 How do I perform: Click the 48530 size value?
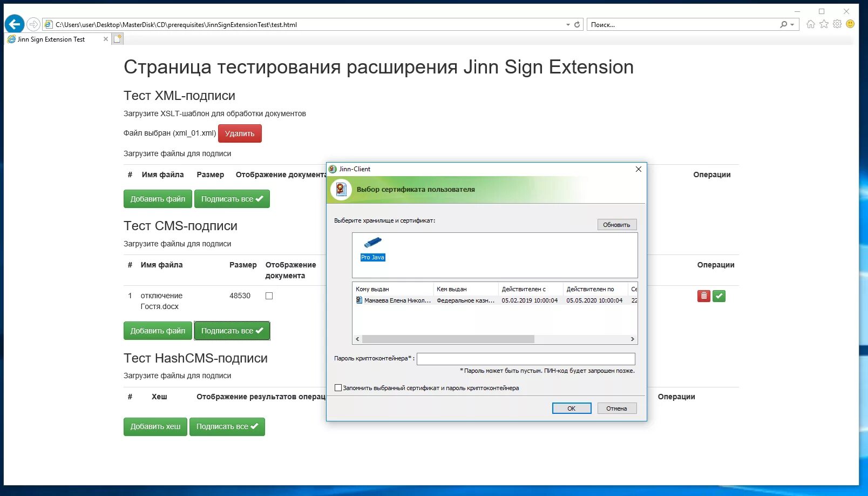tap(240, 296)
